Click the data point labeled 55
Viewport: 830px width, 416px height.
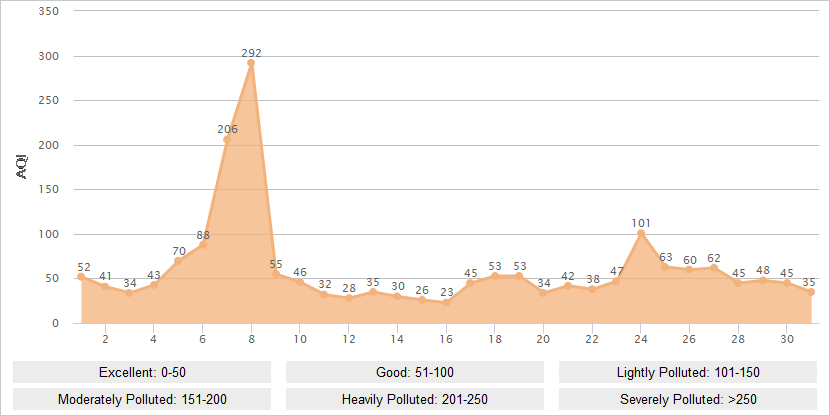coord(275,274)
